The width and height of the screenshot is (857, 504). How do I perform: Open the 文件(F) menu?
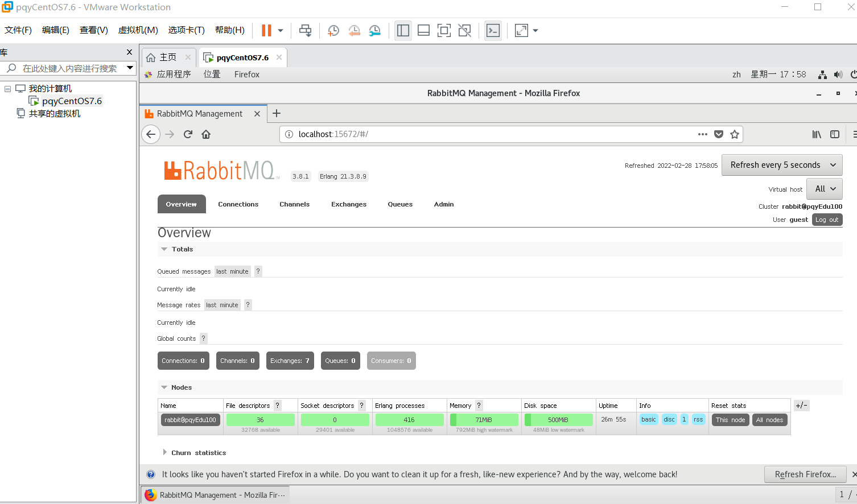[18, 30]
